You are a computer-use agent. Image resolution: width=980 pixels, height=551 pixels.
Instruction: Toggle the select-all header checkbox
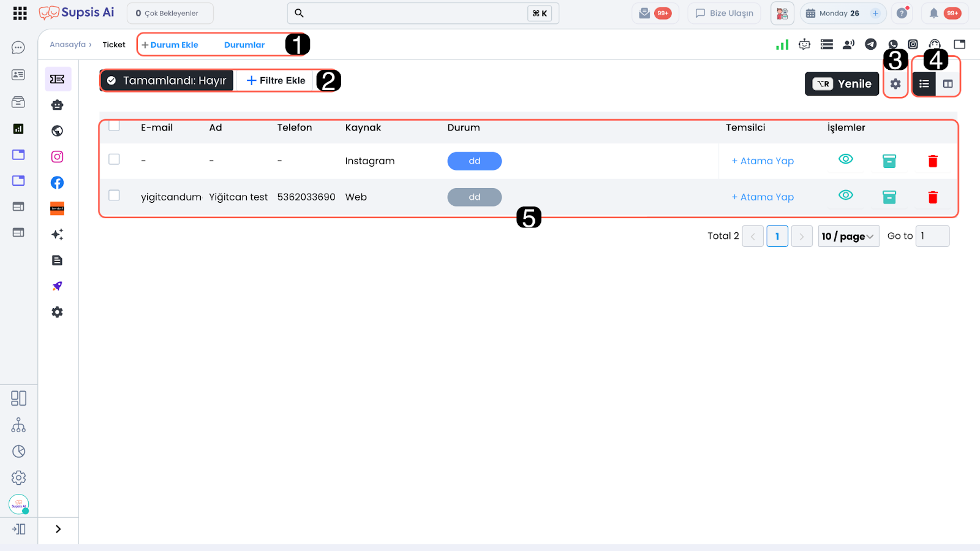[x=114, y=126]
